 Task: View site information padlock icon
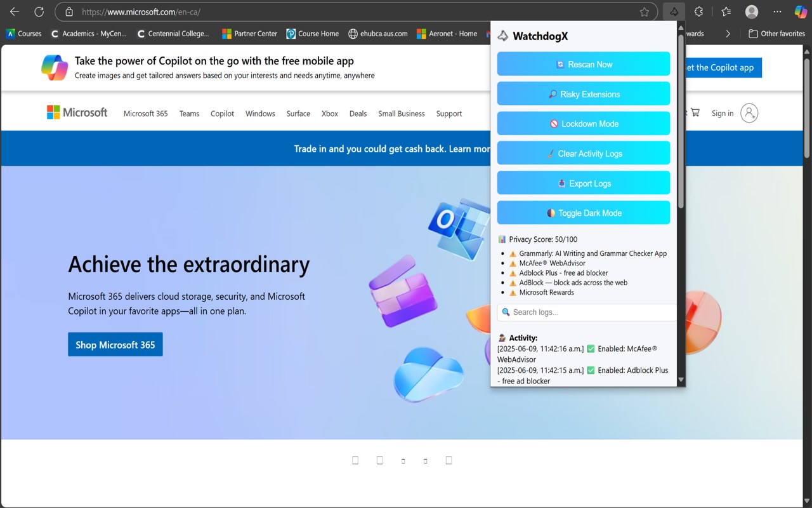pos(69,11)
